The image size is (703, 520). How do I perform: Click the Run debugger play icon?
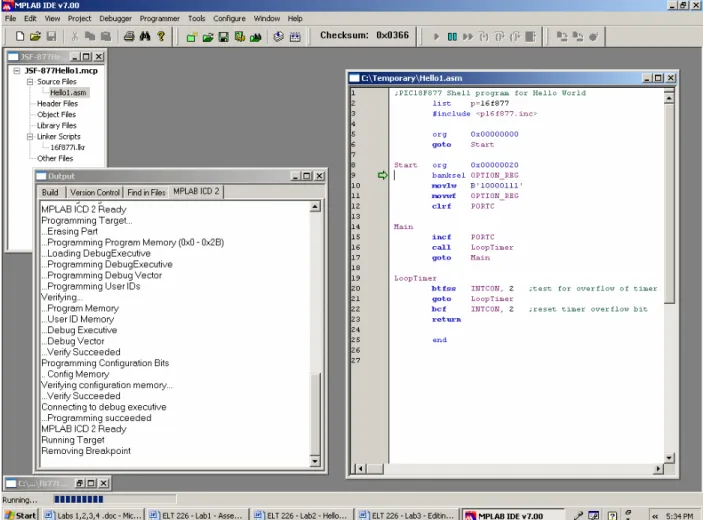coord(436,37)
